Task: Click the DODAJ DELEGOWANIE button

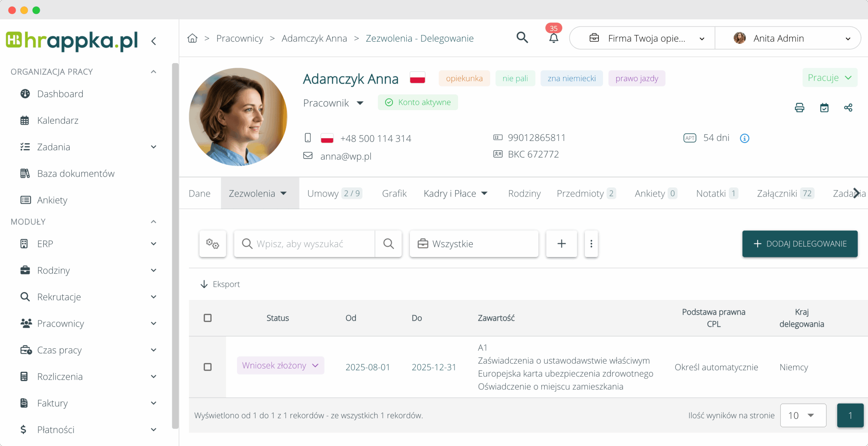Action: (800, 244)
